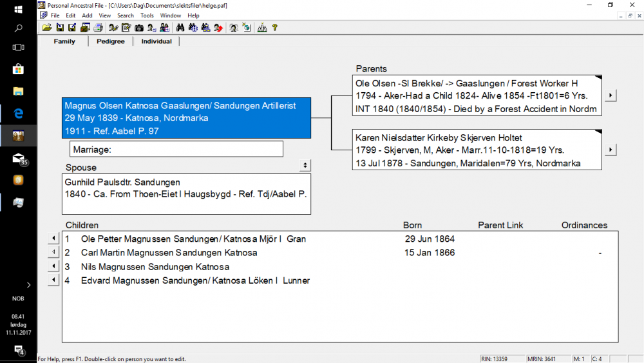Image resolution: width=644 pixels, height=363 pixels.
Task: Click the Import (disk with incoming arrow) icon
Action: (60, 28)
